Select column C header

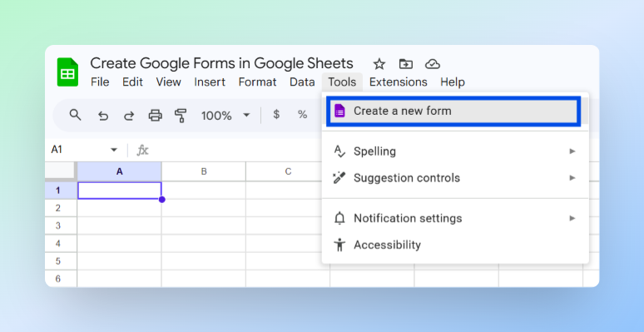click(x=288, y=171)
